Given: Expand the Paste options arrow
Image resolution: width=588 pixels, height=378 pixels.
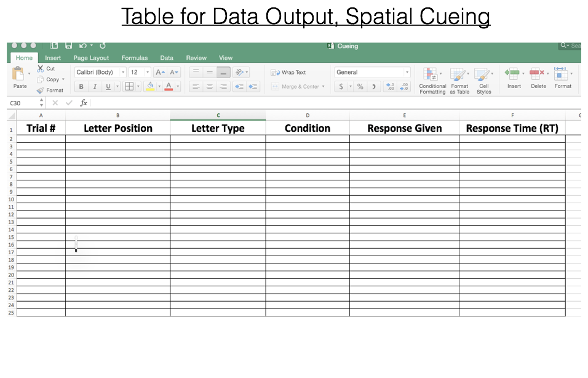Looking at the screenshot, I should tap(30, 74).
